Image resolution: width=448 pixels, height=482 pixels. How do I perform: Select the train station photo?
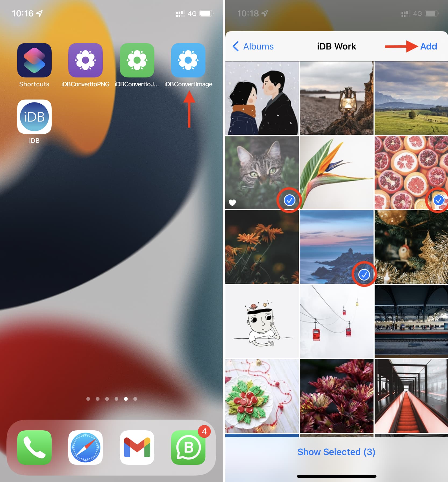click(x=411, y=321)
